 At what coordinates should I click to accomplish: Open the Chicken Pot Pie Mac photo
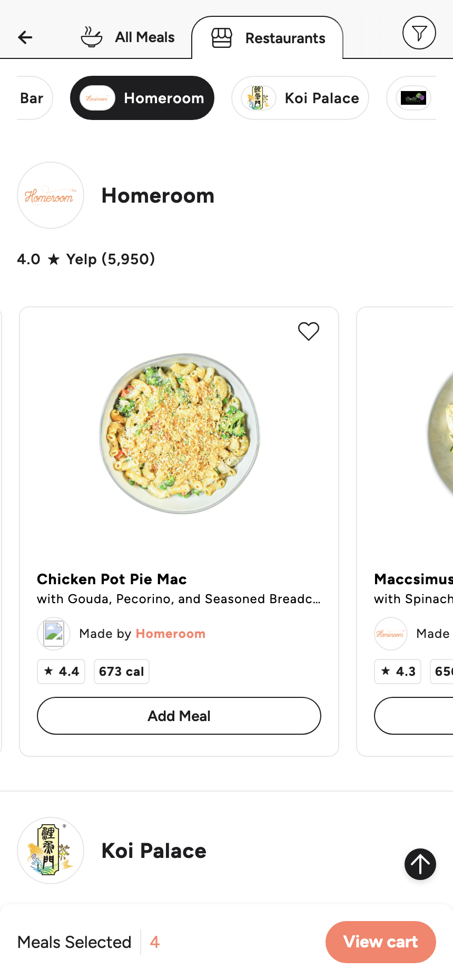(180, 434)
